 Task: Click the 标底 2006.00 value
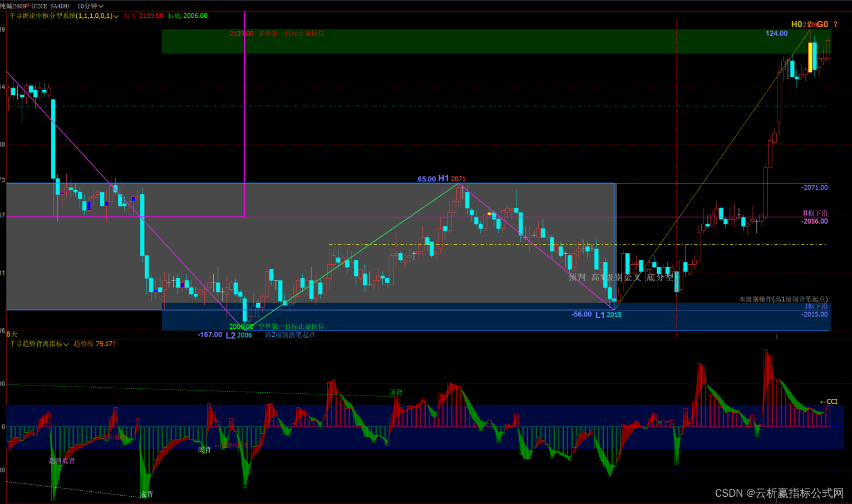[x=188, y=16]
